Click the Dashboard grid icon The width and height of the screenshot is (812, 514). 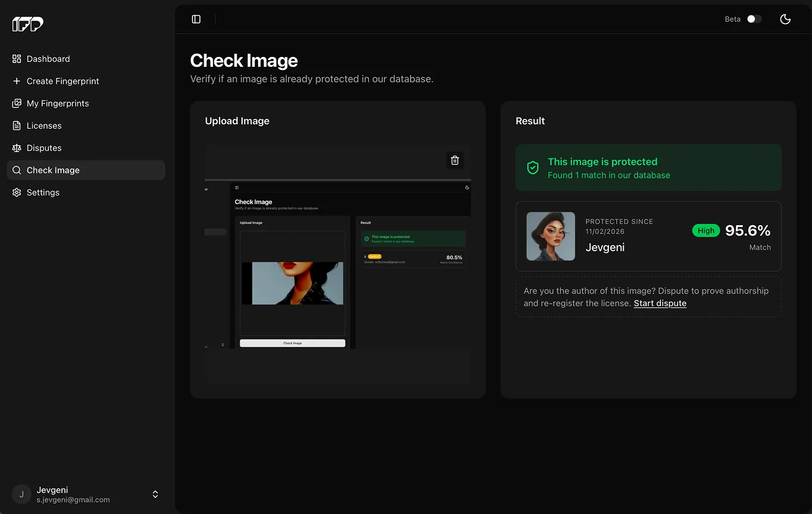17,59
